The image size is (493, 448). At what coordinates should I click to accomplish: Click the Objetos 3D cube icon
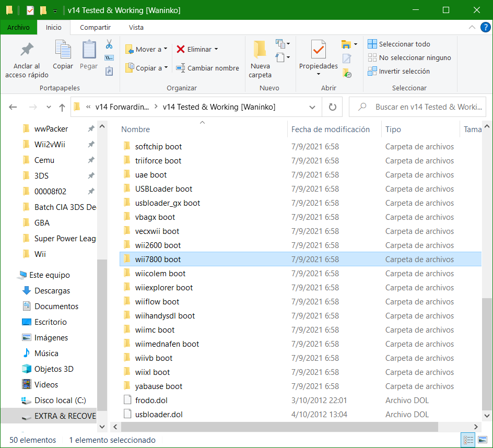pyautogui.click(x=27, y=369)
